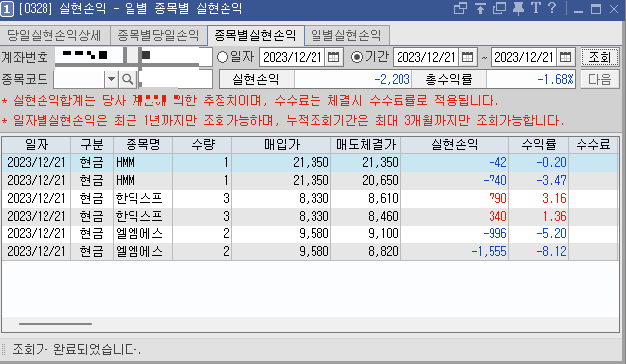This screenshot has width=626, height=364.
Task: Click the 실현손익 column header in table
Action: [454, 144]
